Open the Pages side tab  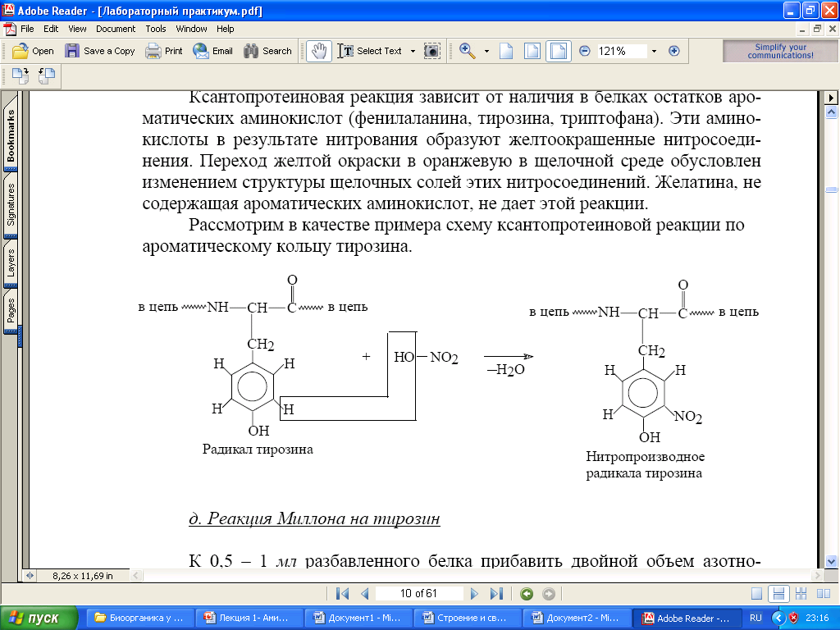11,311
